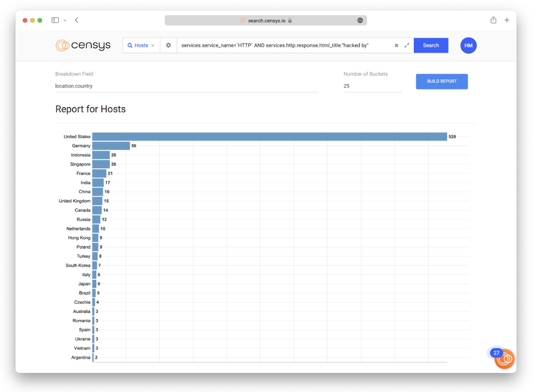Image resolution: width=536 pixels, height=392 pixels.
Task: Click the blue Search button
Action: pos(430,45)
